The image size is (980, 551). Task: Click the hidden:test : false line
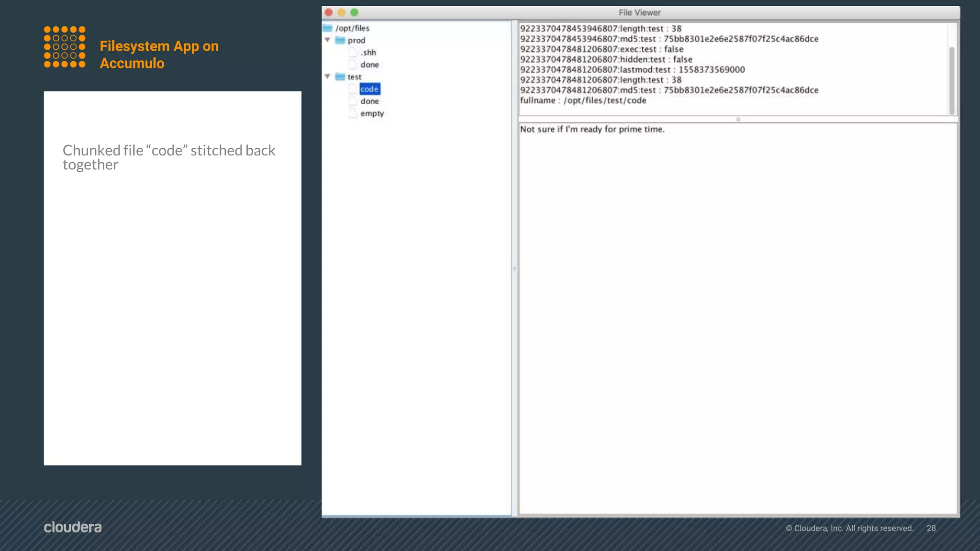coord(606,59)
